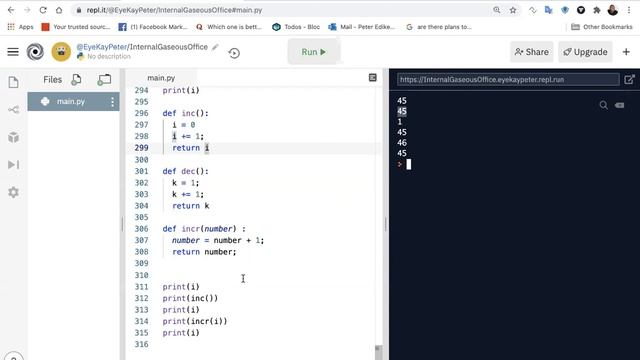
Task: Run the program
Action: click(313, 52)
